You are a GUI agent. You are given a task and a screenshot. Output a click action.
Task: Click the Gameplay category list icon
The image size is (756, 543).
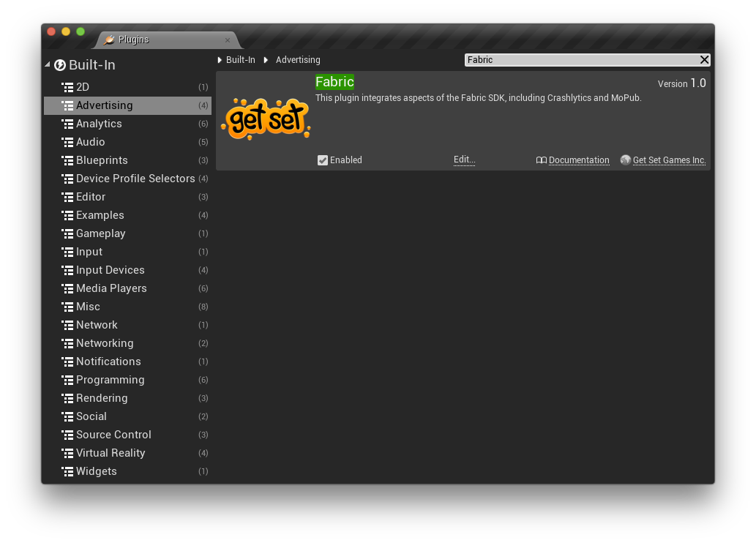coord(67,234)
